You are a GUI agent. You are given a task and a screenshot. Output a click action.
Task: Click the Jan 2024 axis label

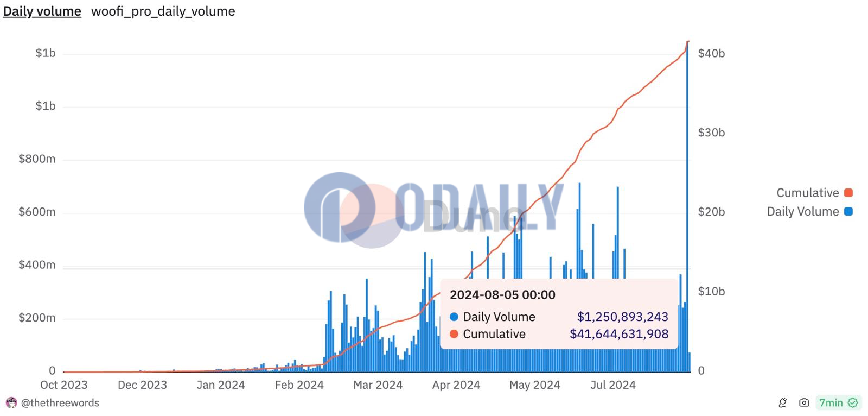coord(221,385)
